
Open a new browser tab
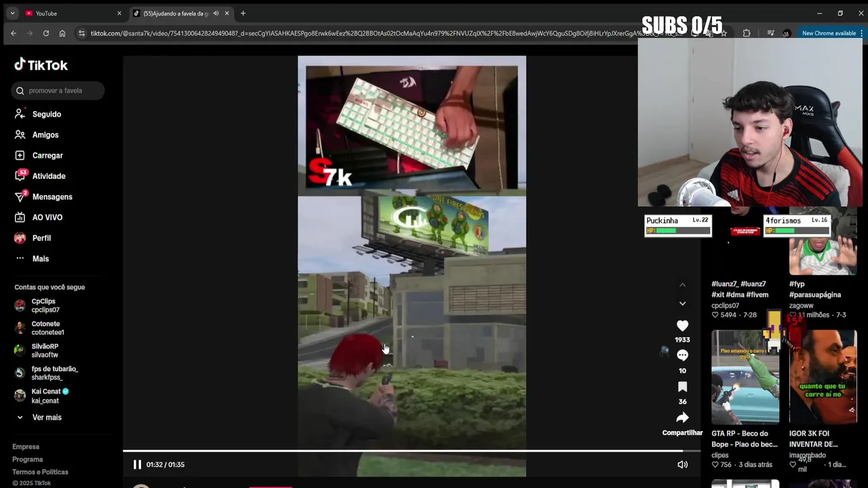tap(243, 14)
